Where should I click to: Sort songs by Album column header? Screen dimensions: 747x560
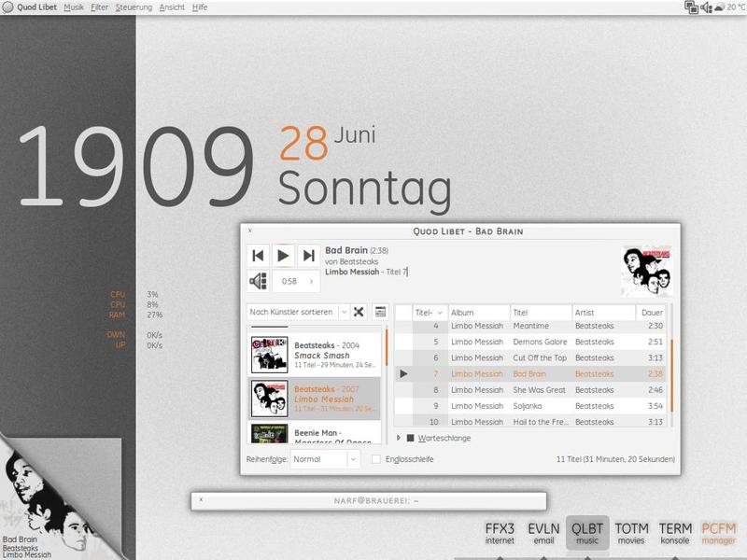(479, 313)
